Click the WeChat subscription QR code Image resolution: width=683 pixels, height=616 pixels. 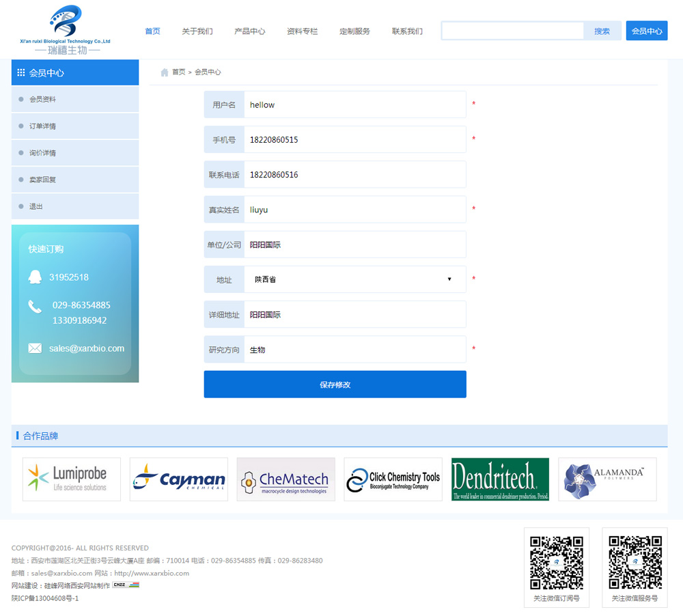[x=557, y=563]
